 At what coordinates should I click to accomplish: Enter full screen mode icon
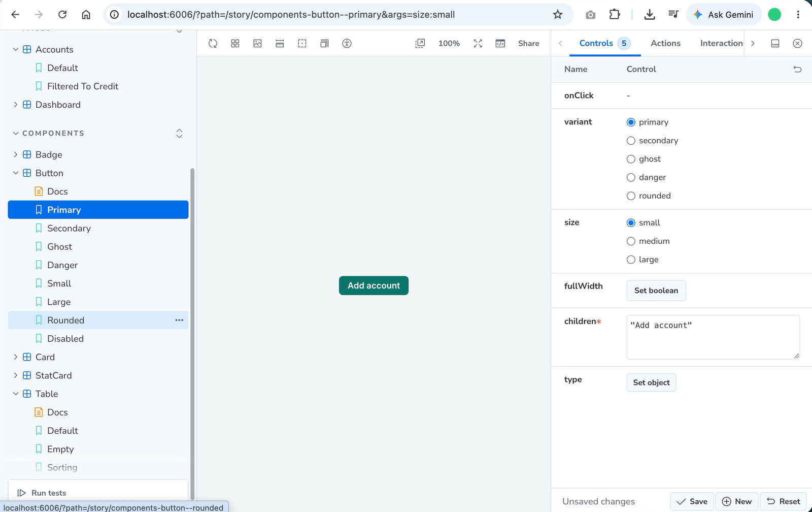point(478,43)
